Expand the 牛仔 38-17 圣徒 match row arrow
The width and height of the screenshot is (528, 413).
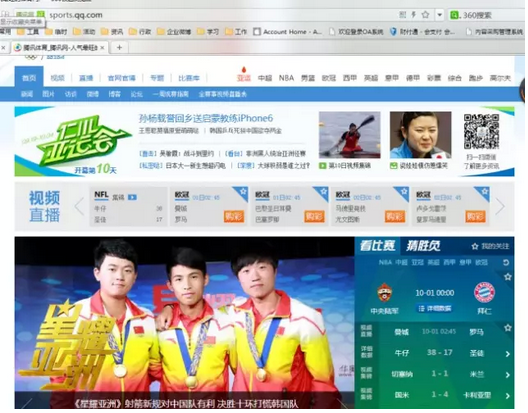pos(507,354)
